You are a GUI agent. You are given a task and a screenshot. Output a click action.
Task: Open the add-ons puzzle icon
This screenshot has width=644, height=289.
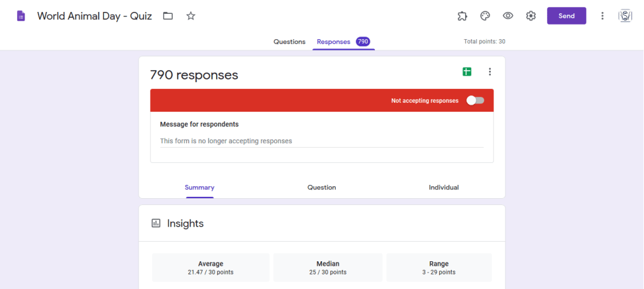[x=462, y=16]
